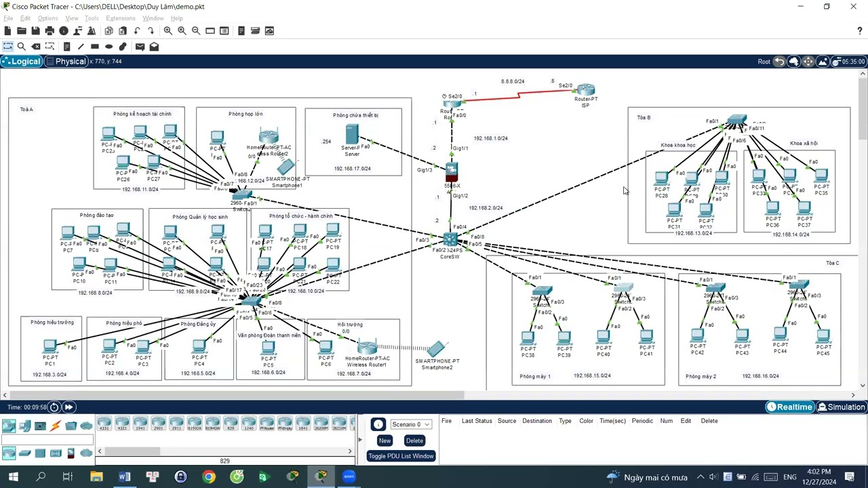868x488 pixels.
Task: Choose the Inspect magnifier tool
Action: pyautogui.click(x=22, y=46)
